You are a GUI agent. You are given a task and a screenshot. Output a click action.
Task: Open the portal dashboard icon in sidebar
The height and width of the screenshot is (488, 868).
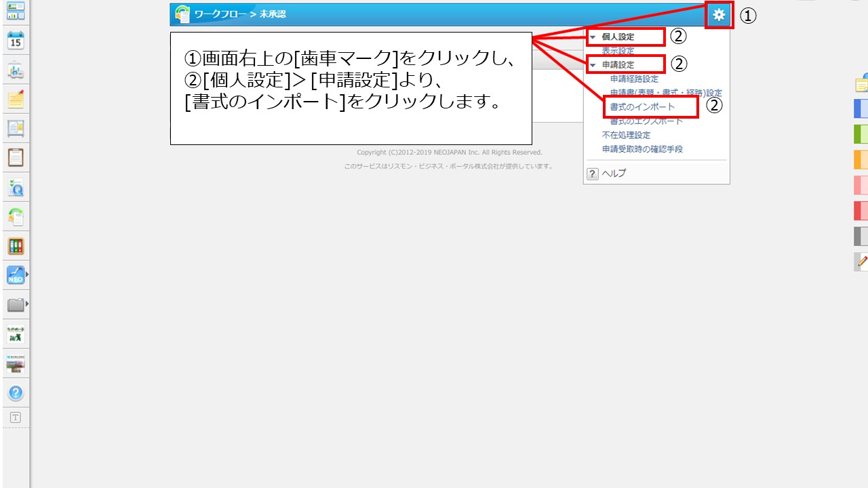(x=15, y=11)
